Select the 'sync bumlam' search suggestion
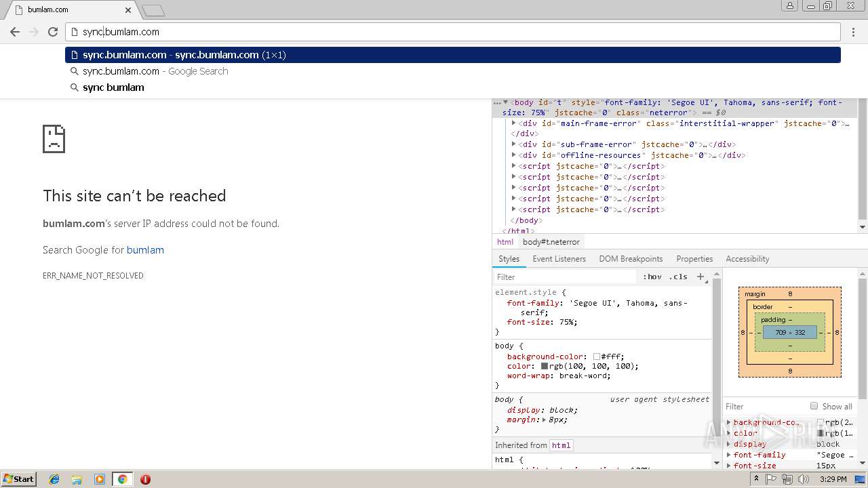The width and height of the screenshot is (868, 488). click(453, 87)
